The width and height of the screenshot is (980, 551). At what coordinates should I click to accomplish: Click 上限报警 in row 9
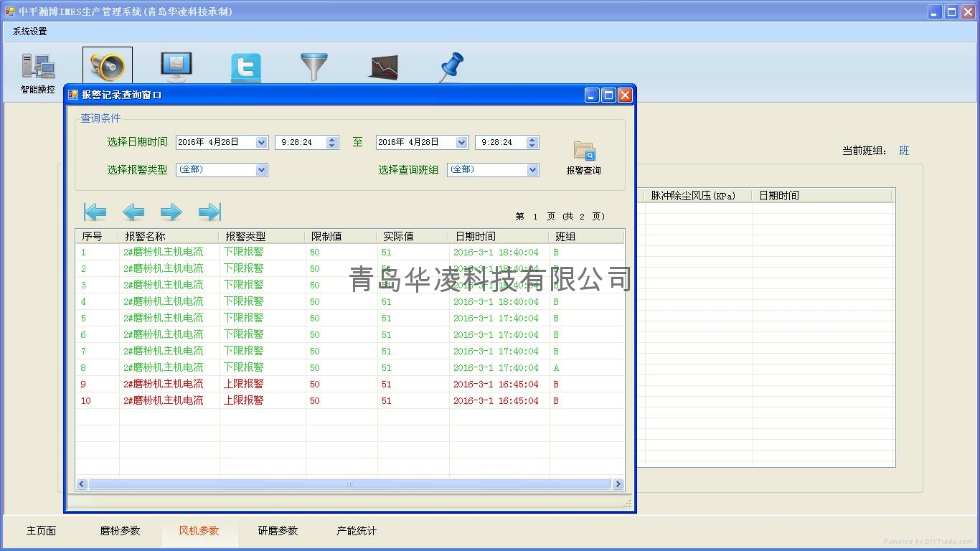coord(244,385)
